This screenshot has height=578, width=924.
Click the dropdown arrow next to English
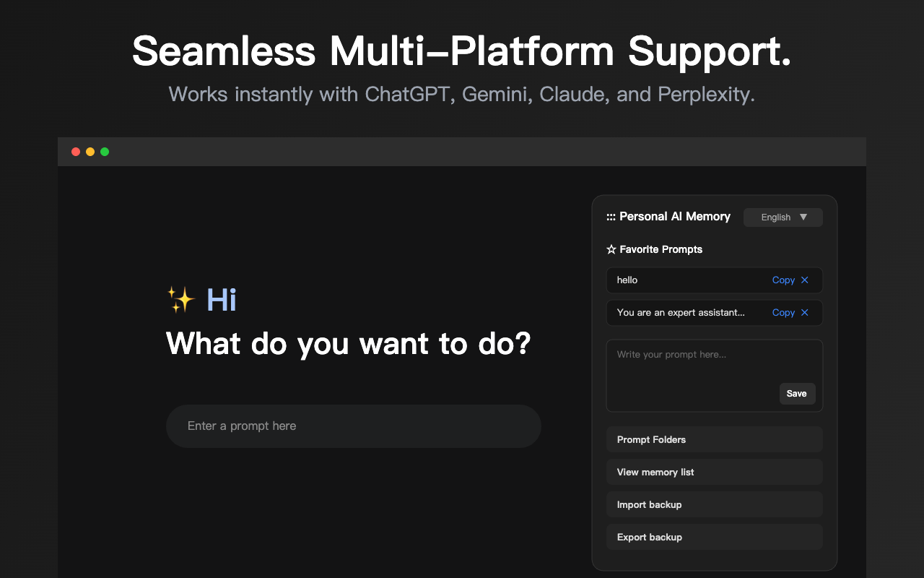803,217
